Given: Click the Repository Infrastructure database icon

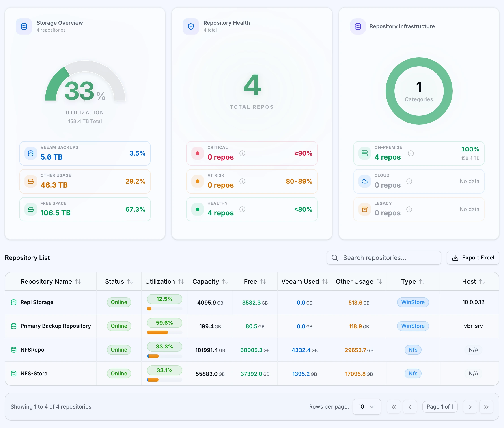Looking at the screenshot, I should (358, 26).
